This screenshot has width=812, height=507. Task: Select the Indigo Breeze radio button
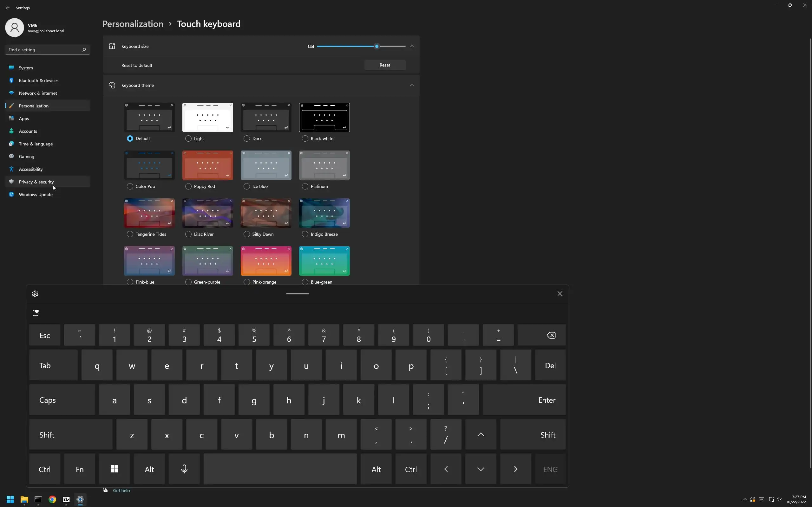pos(305,234)
